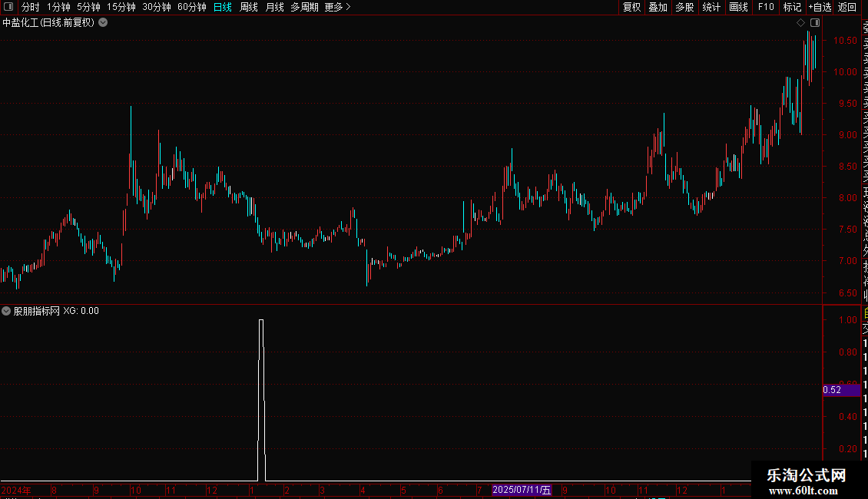Click the 中盐化工(日线.前复权) chart title
The height and width of the screenshot is (499, 868).
48,23
